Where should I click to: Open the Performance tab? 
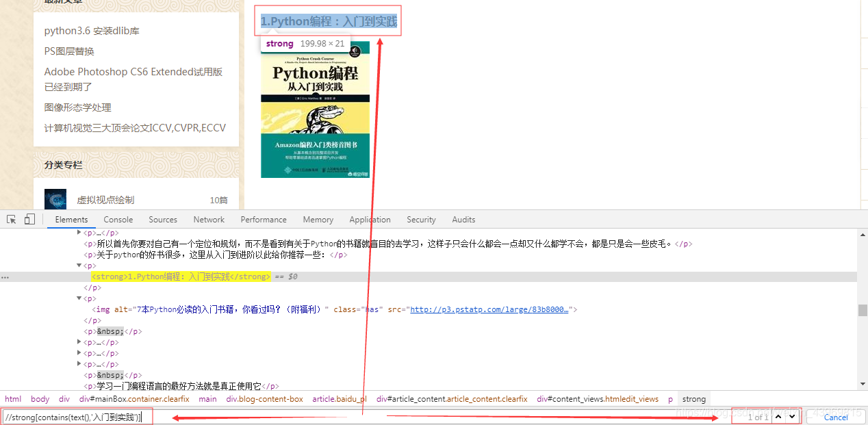click(264, 220)
